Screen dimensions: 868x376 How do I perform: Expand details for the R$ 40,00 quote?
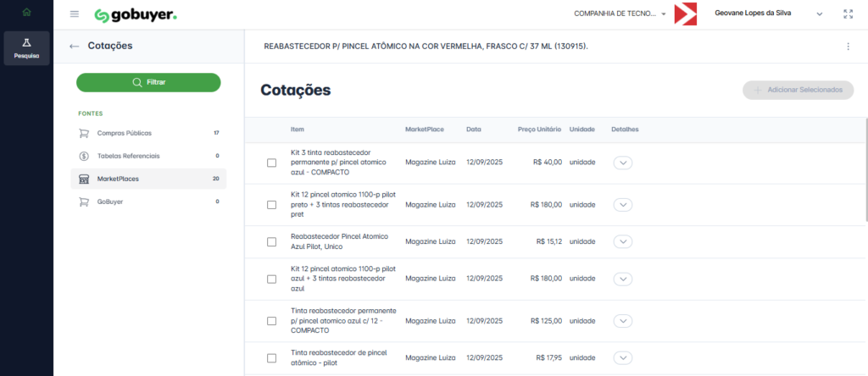click(623, 163)
